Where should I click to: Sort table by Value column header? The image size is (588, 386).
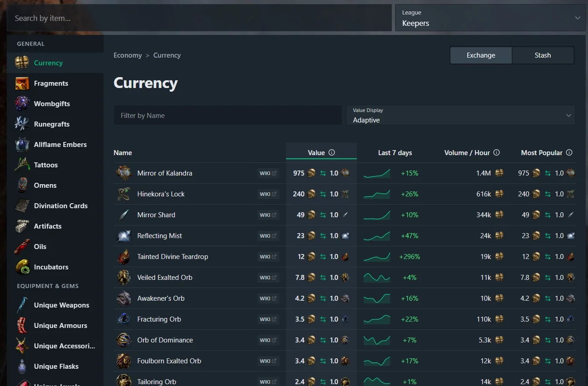(316, 153)
